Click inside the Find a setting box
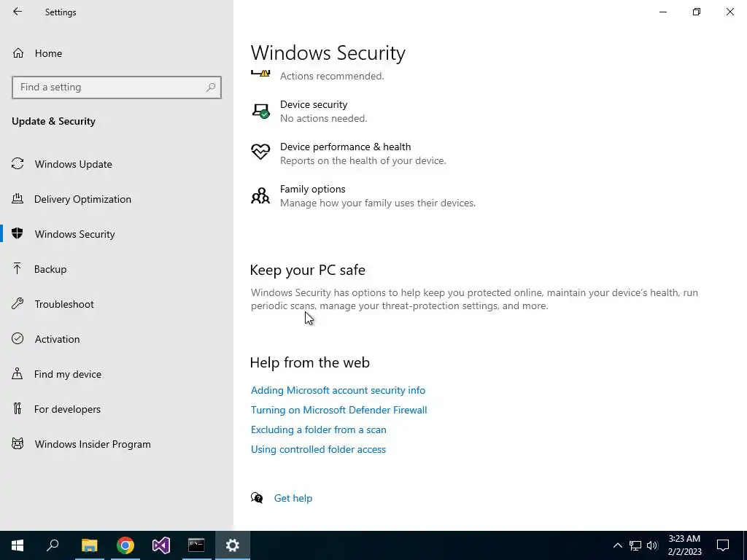This screenshot has width=747, height=560. coord(117,87)
